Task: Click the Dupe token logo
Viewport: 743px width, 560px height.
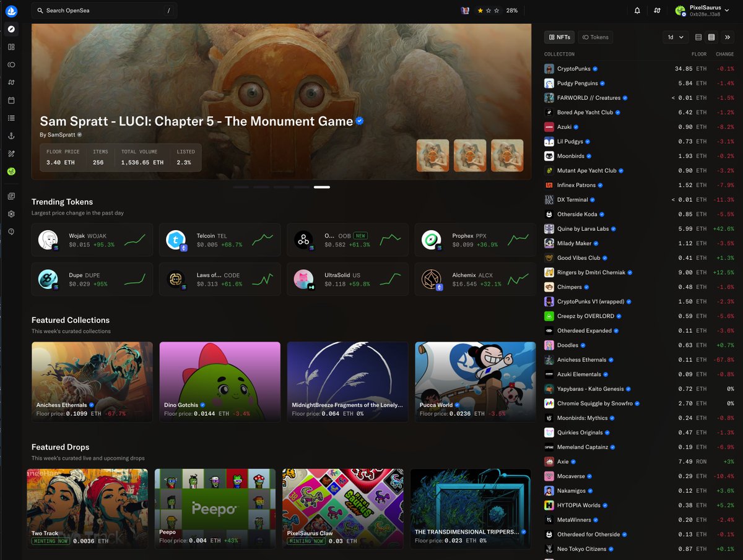Action: click(x=48, y=280)
